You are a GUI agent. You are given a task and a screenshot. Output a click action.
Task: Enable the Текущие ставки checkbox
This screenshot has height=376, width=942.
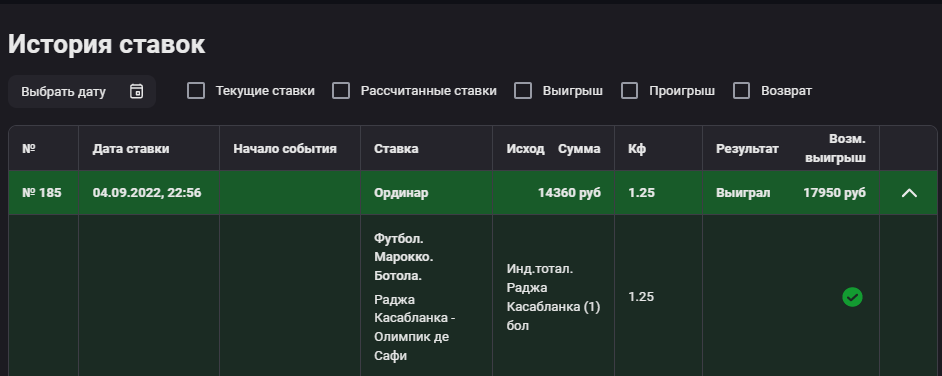pos(196,91)
